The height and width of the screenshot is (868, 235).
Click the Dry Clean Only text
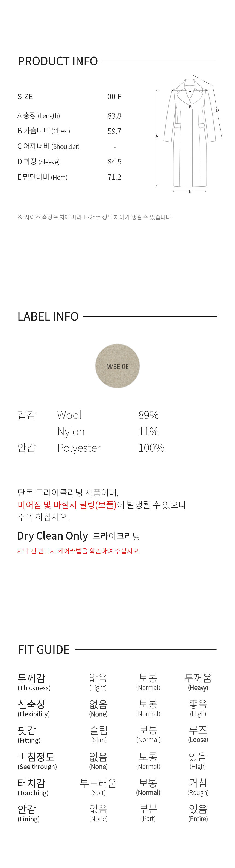(53, 536)
